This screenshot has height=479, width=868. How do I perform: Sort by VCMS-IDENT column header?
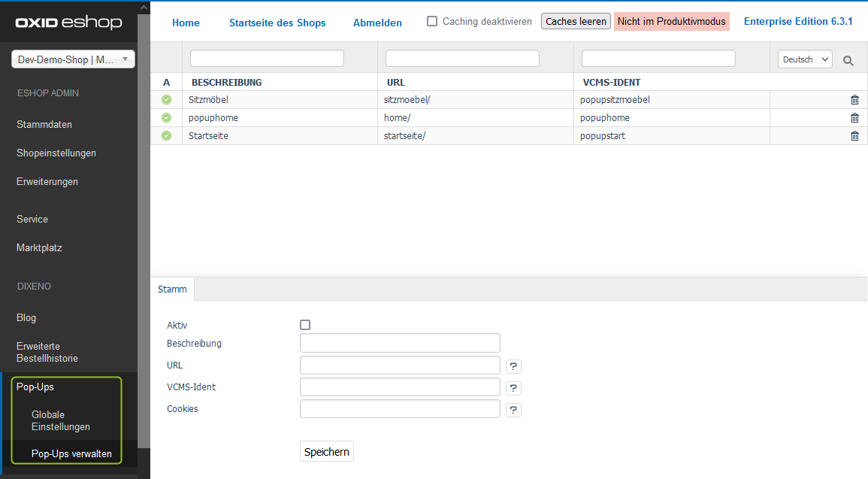[612, 83]
